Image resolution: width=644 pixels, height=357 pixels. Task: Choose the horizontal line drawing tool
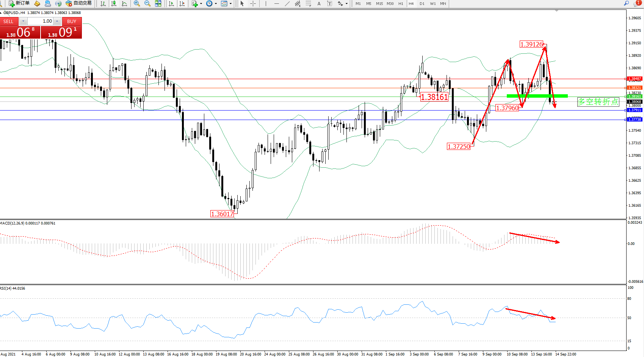click(276, 3)
